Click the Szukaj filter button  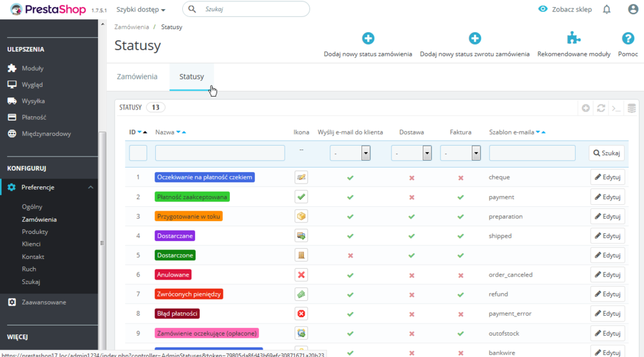point(607,153)
